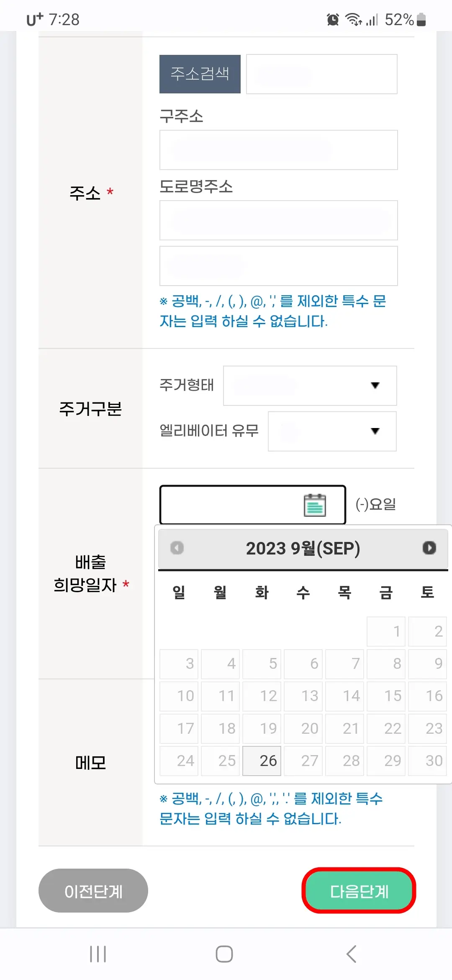Click the next month arrow on calendar
Viewport: 452px width, 980px height.
tap(429, 547)
